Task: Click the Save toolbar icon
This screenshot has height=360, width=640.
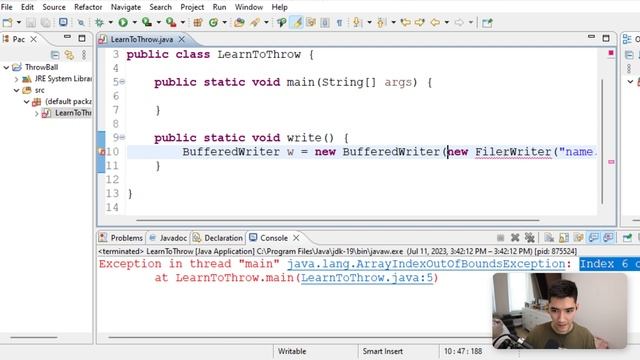Action: pyautogui.click(x=31, y=23)
